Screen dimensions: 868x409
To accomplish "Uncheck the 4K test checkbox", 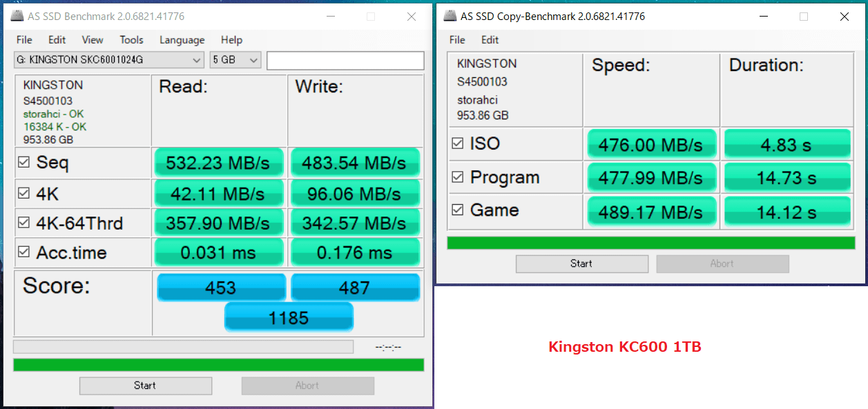I will pyautogui.click(x=24, y=194).
